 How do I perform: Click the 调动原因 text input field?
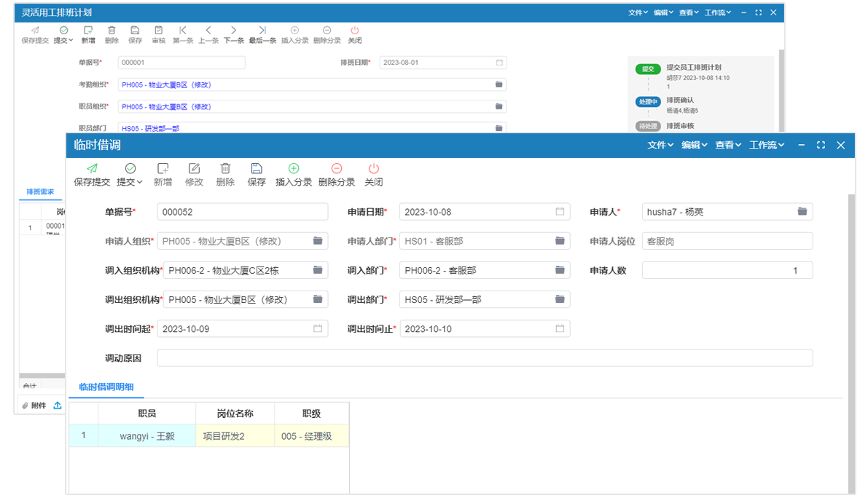[485, 358]
